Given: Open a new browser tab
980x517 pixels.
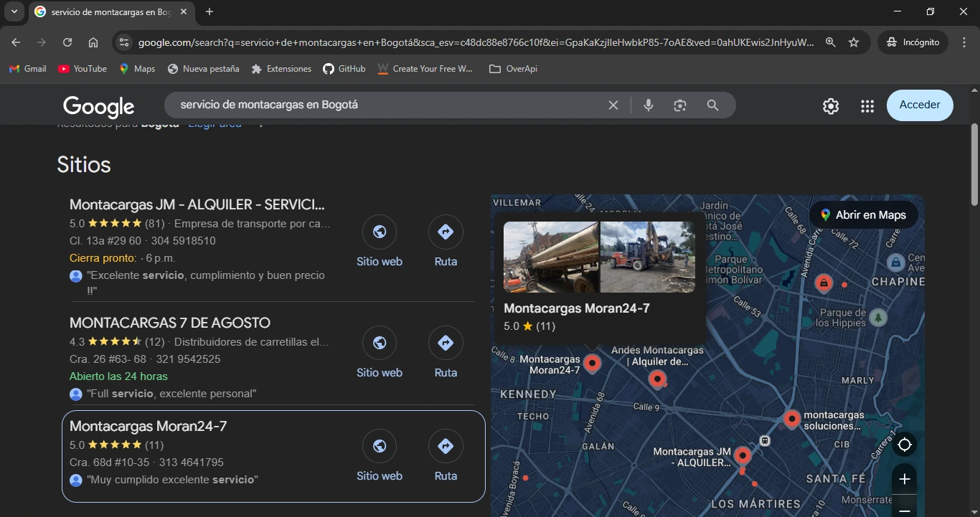Looking at the screenshot, I should click(x=209, y=11).
